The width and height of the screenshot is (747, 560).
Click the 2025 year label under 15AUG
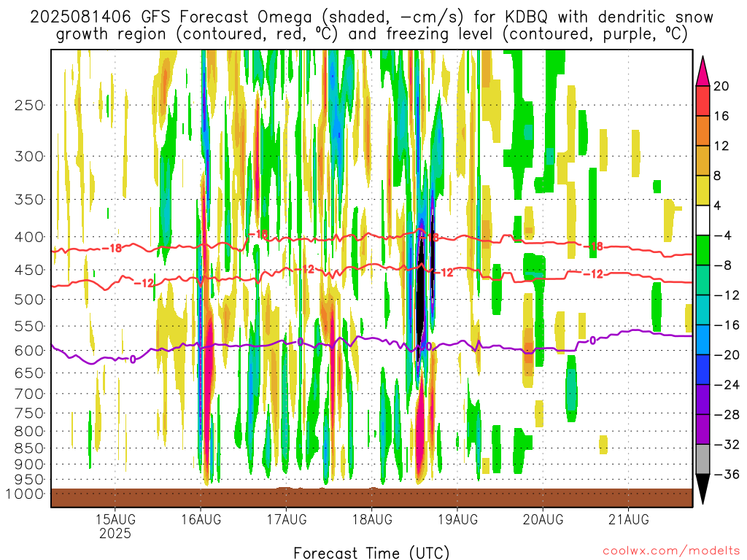pyautogui.click(x=115, y=533)
